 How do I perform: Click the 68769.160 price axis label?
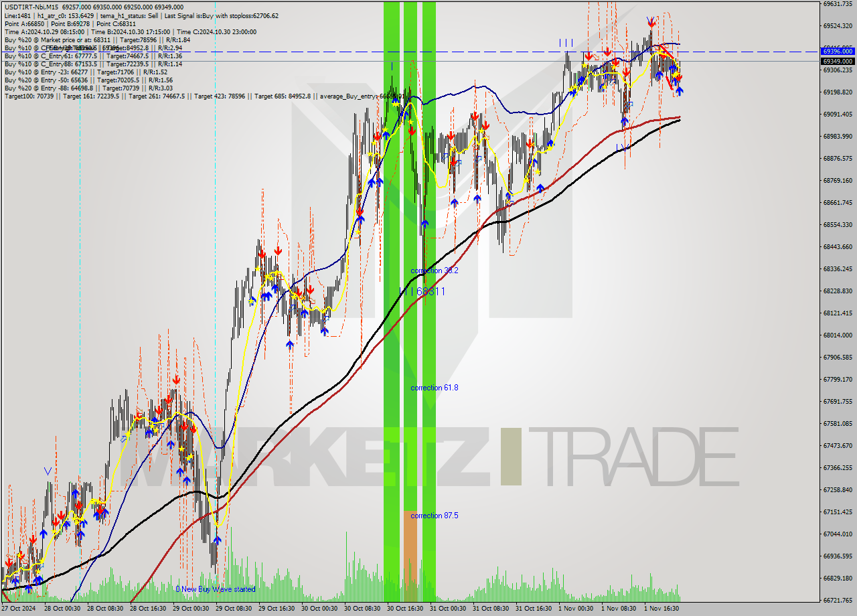tap(838, 180)
